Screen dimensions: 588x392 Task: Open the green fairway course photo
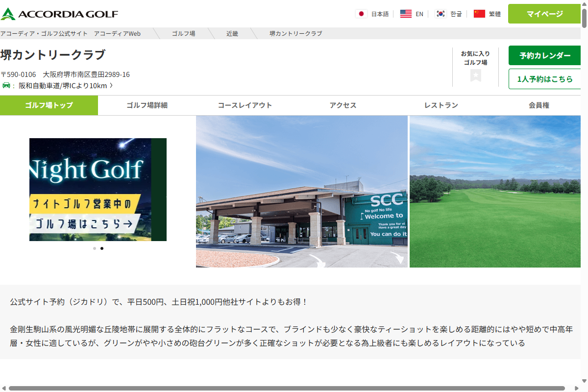(x=495, y=192)
